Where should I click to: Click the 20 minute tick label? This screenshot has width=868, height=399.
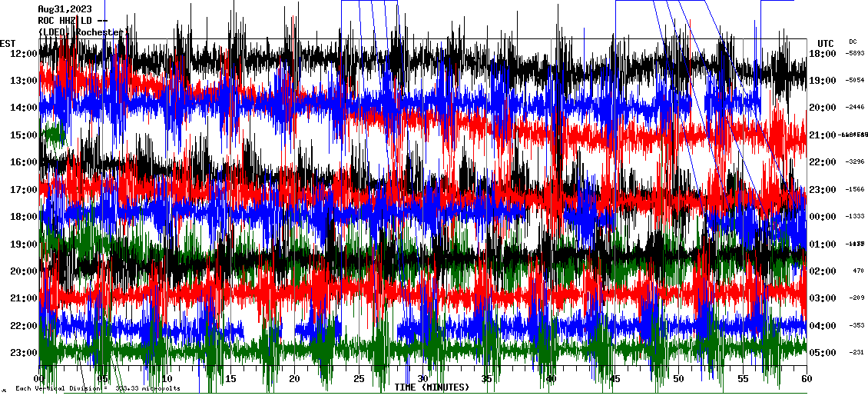coord(294,379)
